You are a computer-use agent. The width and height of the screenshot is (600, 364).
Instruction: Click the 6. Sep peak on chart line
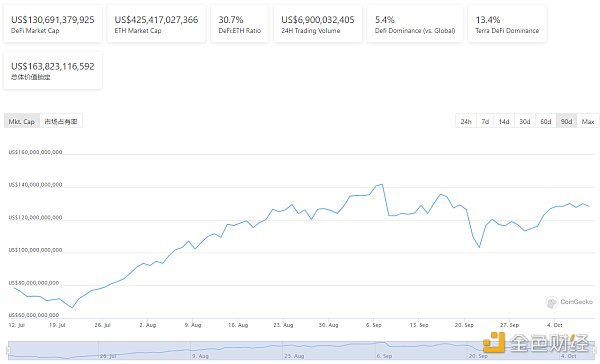pyautogui.click(x=382, y=184)
